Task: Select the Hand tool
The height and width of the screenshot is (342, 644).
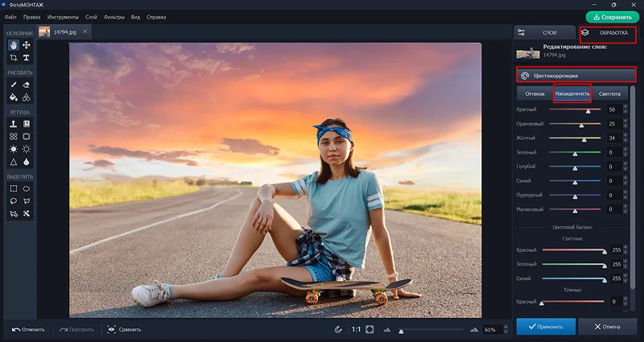Action: pyautogui.click(x=14, y=45)
